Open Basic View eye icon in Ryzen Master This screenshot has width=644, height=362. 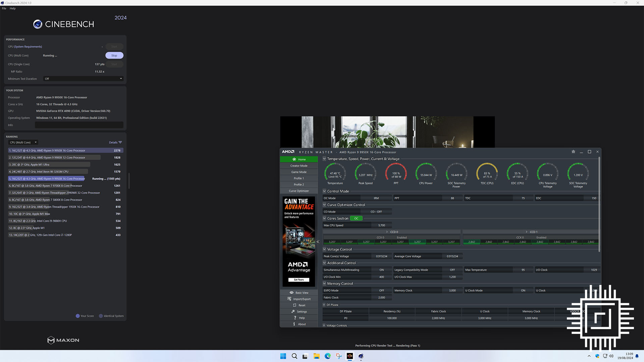pyautogui.click(x=291, y=293)
